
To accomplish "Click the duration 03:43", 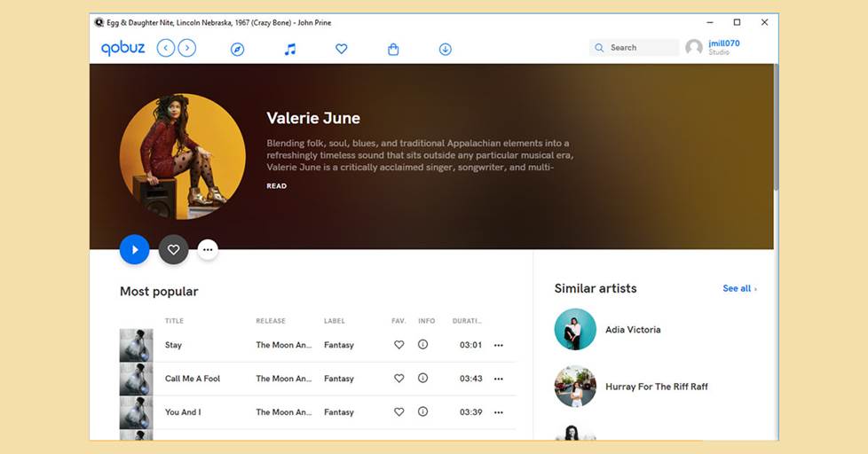I will 470,379.
